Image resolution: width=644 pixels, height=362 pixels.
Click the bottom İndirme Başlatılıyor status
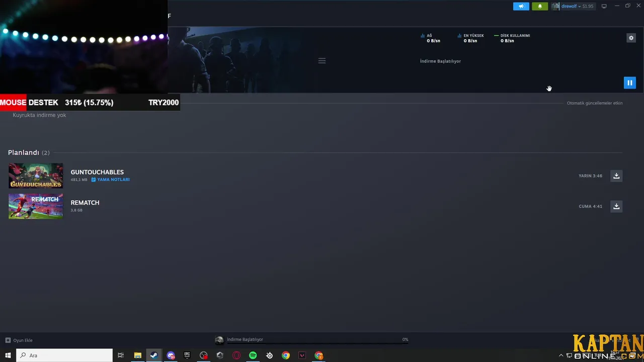tap(245, 339)
